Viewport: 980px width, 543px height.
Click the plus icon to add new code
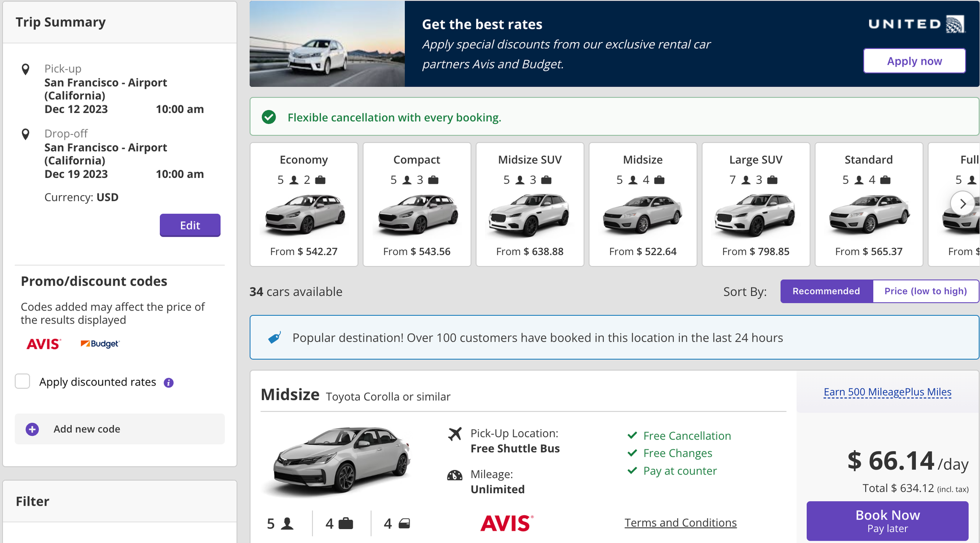coord(32,429)
